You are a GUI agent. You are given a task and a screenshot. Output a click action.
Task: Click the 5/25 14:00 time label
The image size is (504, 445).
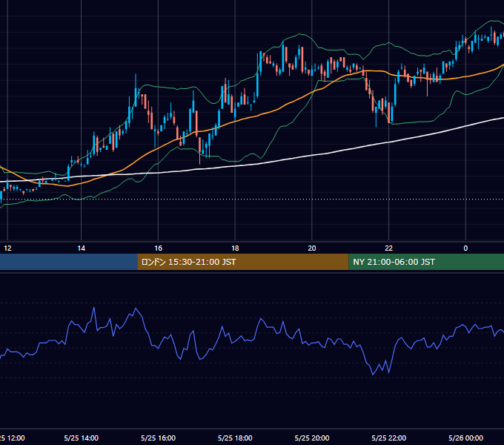tap(82, 438)
